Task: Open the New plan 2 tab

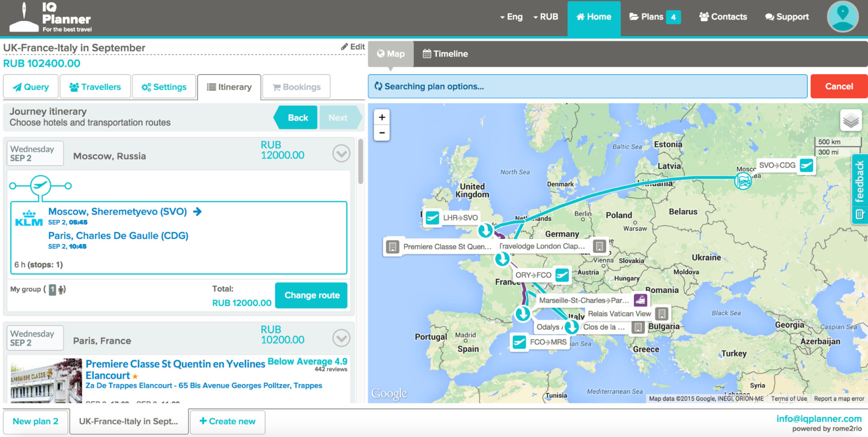Action: click(36, 421)
